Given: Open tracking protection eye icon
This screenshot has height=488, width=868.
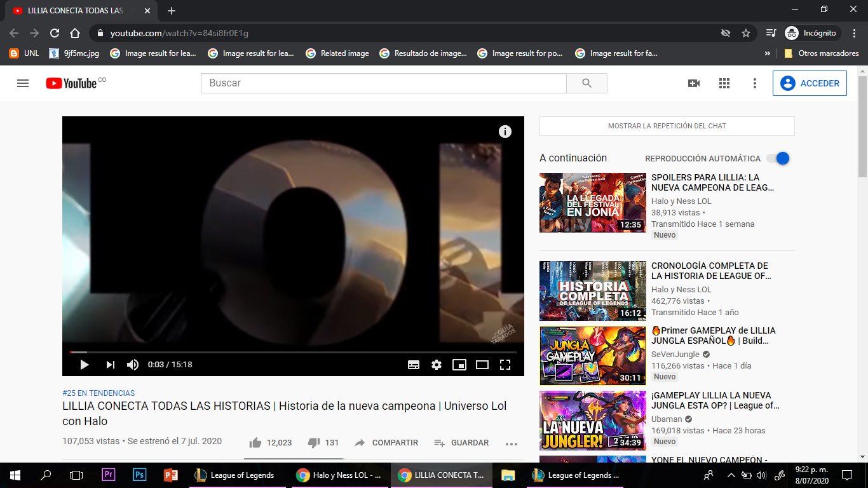Looking at the screenshot, I should click(726, 33).
